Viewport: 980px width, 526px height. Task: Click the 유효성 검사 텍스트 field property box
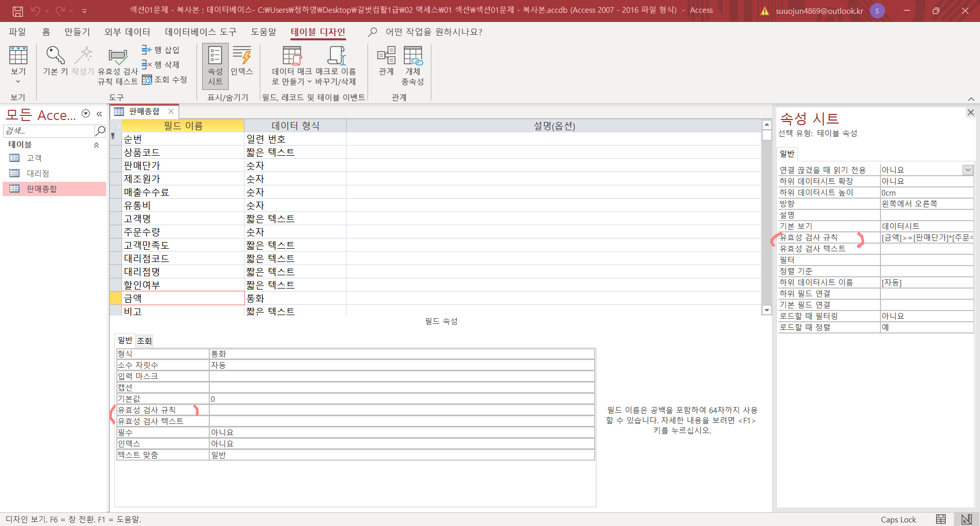click(x=401, y=421)
